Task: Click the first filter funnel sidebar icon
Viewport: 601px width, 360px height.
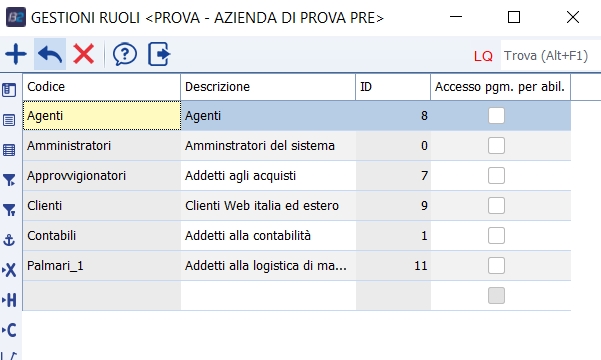Action: [x=9, y=180]
